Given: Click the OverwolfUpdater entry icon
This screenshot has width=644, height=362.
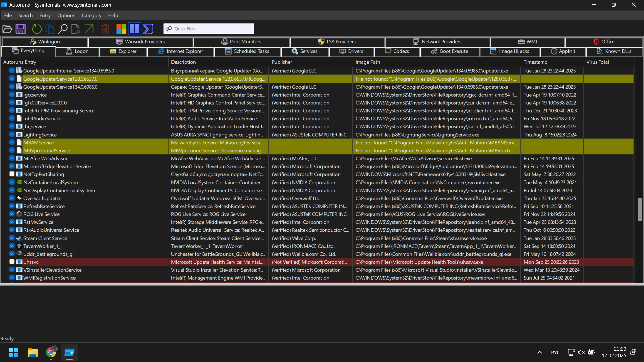Looking at the screenshot, I should 19,198.
